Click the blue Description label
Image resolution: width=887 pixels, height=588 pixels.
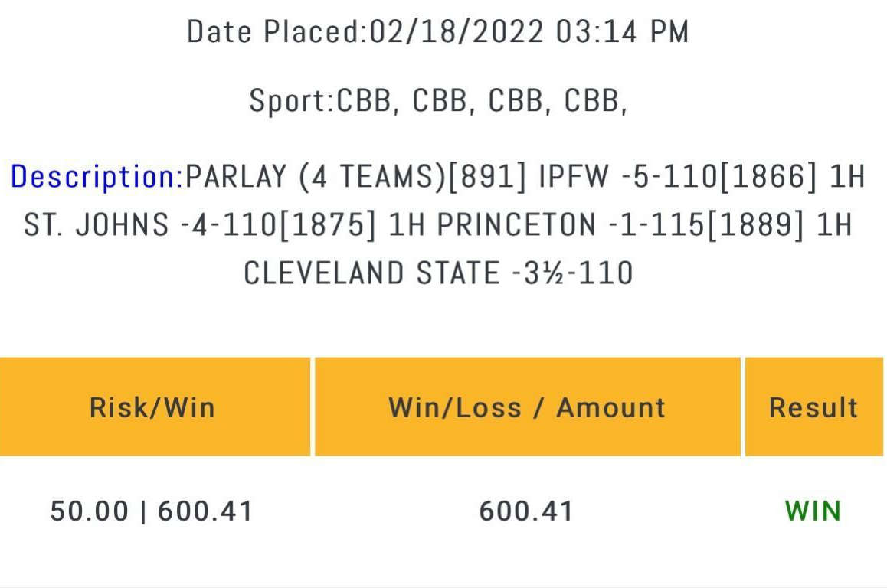click(97, 176)
